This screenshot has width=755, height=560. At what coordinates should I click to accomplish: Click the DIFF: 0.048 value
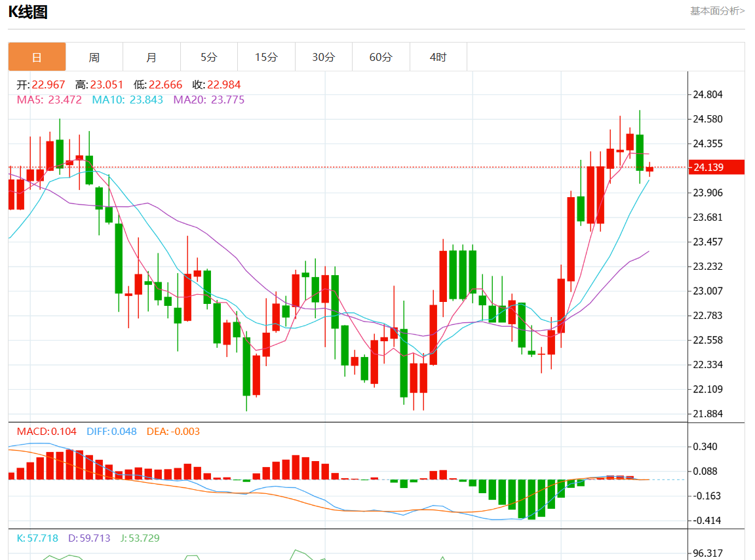coord(111,431)
